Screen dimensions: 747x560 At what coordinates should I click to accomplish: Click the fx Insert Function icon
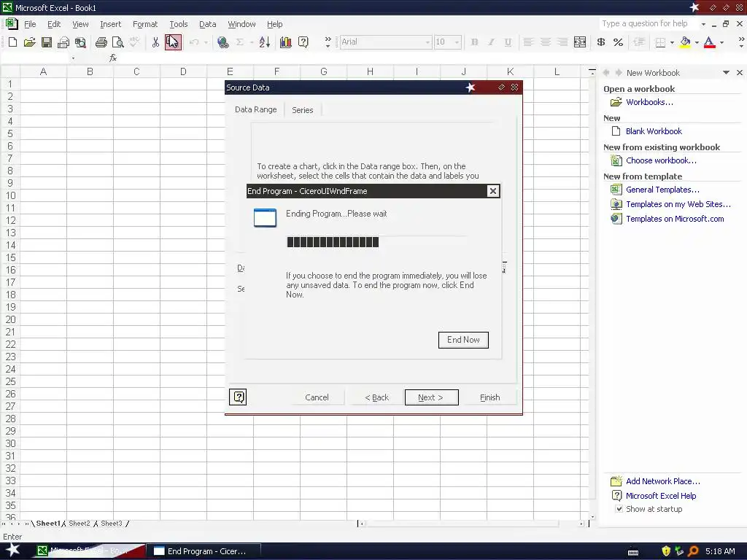[113, 58]
